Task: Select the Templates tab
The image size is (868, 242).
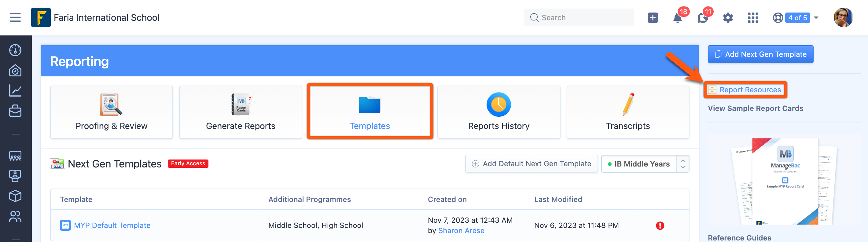Action: [370, 112]
